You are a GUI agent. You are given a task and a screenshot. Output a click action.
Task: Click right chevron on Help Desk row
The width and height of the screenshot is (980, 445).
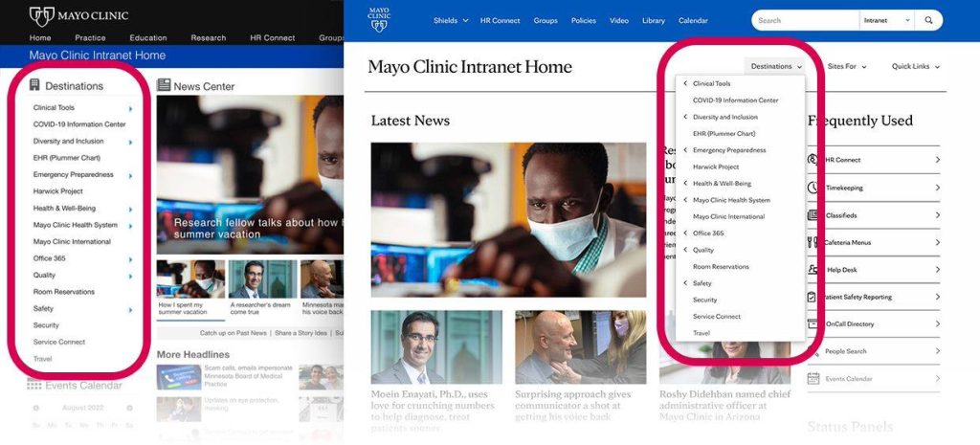[938, 269]
